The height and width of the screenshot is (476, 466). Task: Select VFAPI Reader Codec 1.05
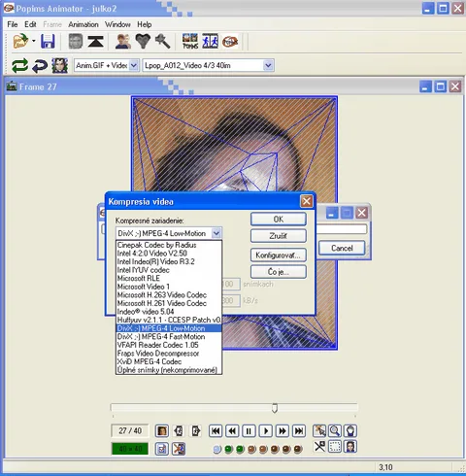pos(169,345)
